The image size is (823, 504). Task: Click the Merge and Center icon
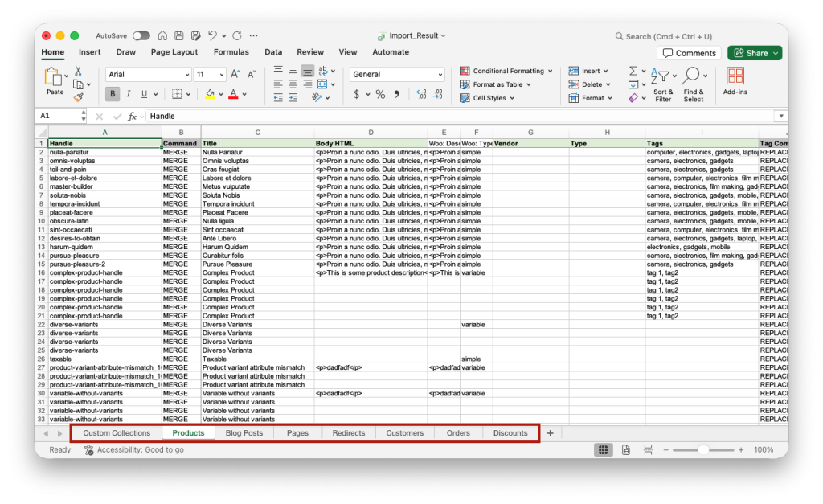tap(322, 84)
